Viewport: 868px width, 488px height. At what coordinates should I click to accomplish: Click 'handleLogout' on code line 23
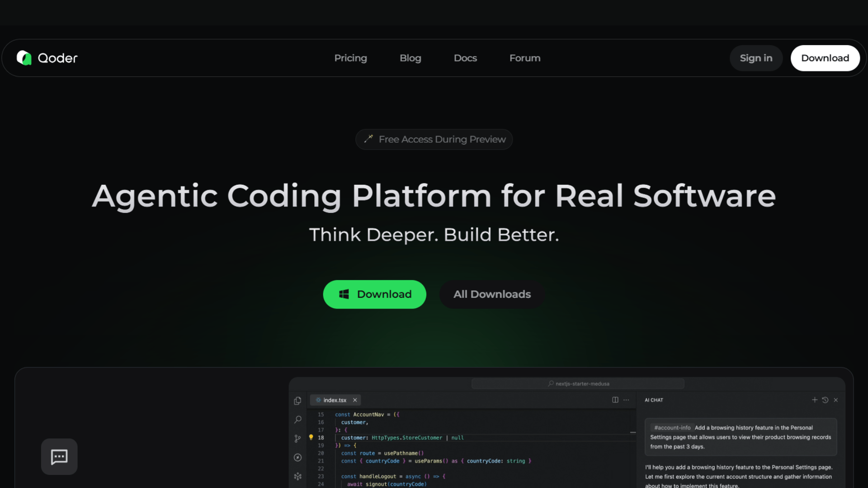pos(377,476)
